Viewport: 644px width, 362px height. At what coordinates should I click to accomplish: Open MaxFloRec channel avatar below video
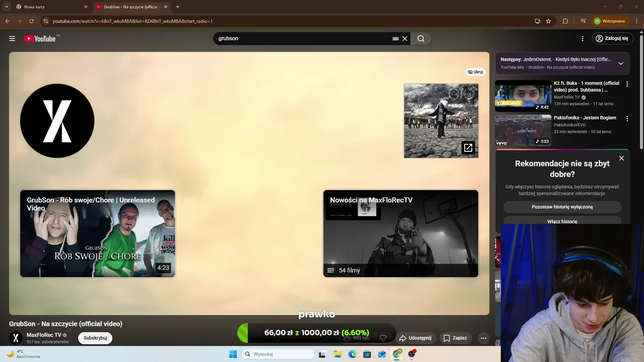[16, 338]
